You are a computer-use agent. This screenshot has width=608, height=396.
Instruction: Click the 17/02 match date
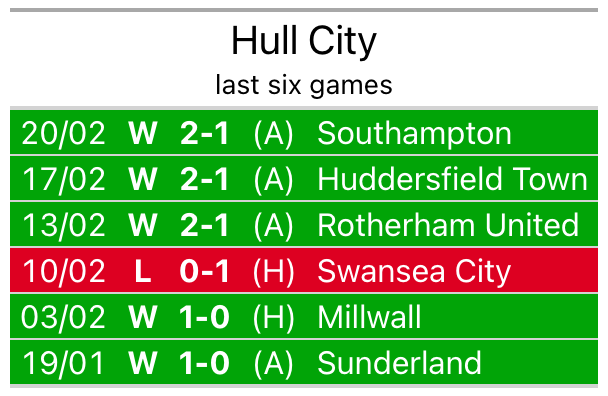[63, 179]
